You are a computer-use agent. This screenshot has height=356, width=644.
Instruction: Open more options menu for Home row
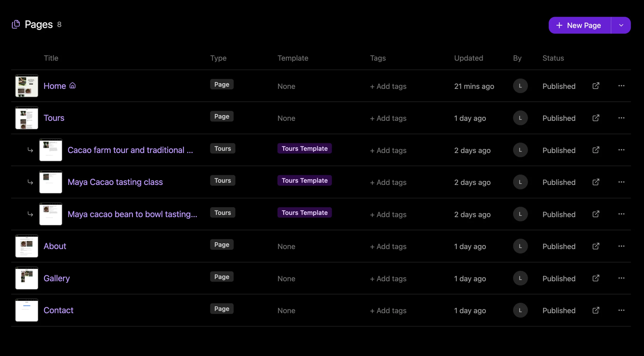click(621, 86)
